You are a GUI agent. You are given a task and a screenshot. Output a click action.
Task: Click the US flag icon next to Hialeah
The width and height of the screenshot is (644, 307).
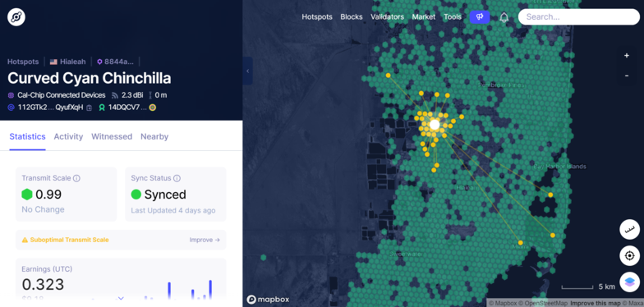(x=53, y=62)
